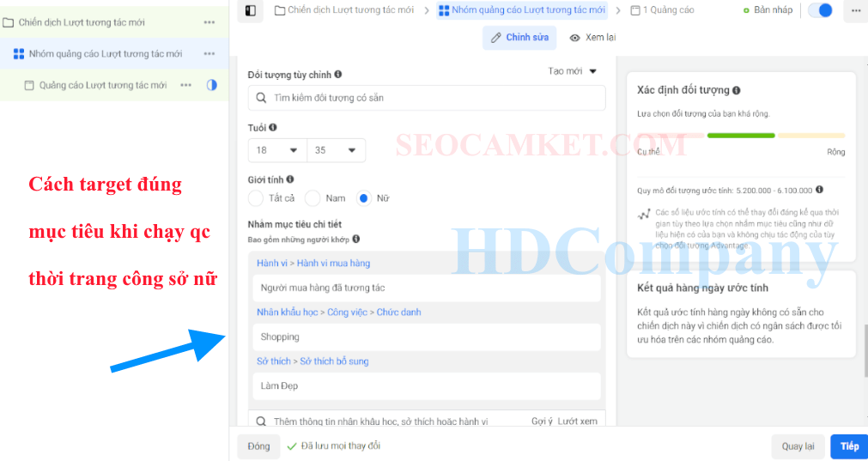Click info icon beside Bao gồm những người khớp
Image resolution: width=868 pixels, height=461 pixels.
356,239
